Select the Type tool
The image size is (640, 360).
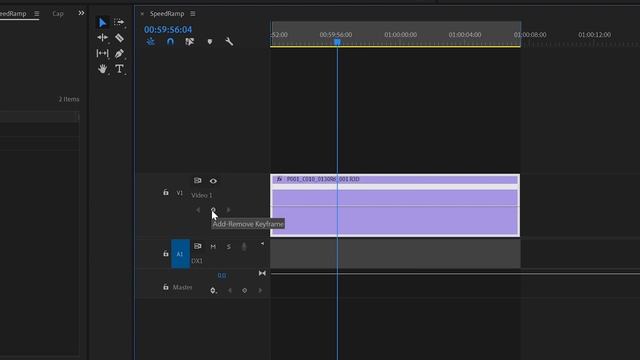click(x=119, y=69)
